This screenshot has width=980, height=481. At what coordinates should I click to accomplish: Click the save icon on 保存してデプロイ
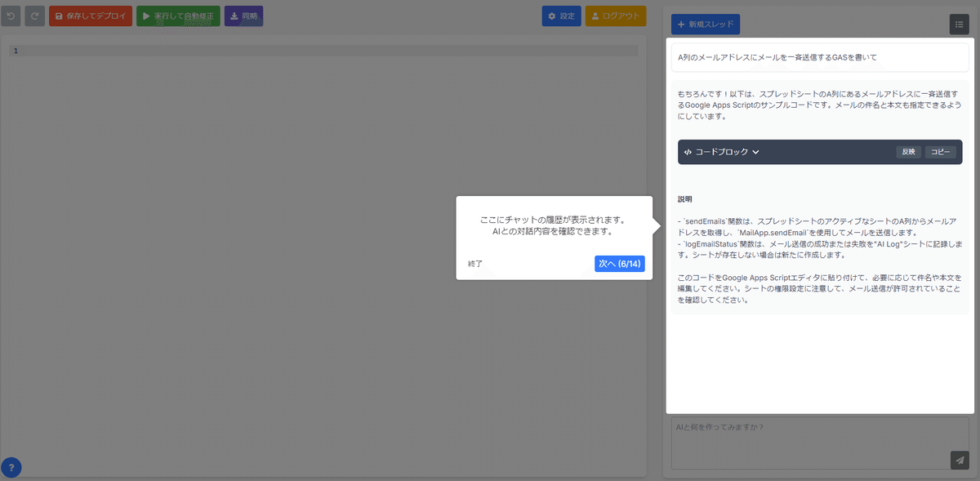58,15
